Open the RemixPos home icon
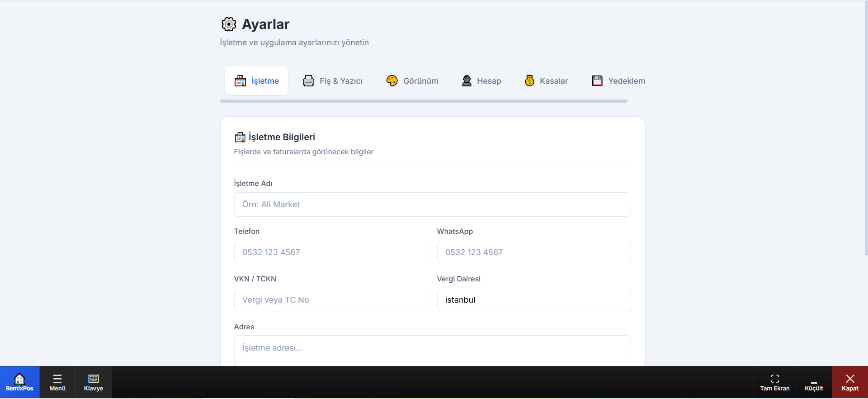This screenshot has width=868, height=399. click(x=19, y=382)
